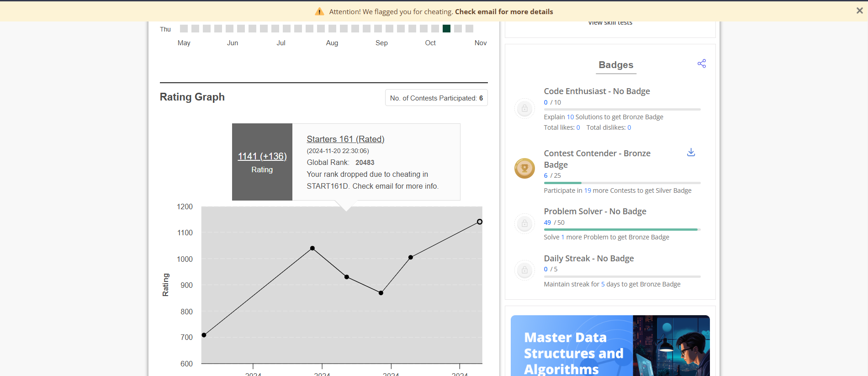Image resolution: width=868 pixels, height=376 pixels.
Task: Click the Rating Graph heading
Action: click(192, 97)
